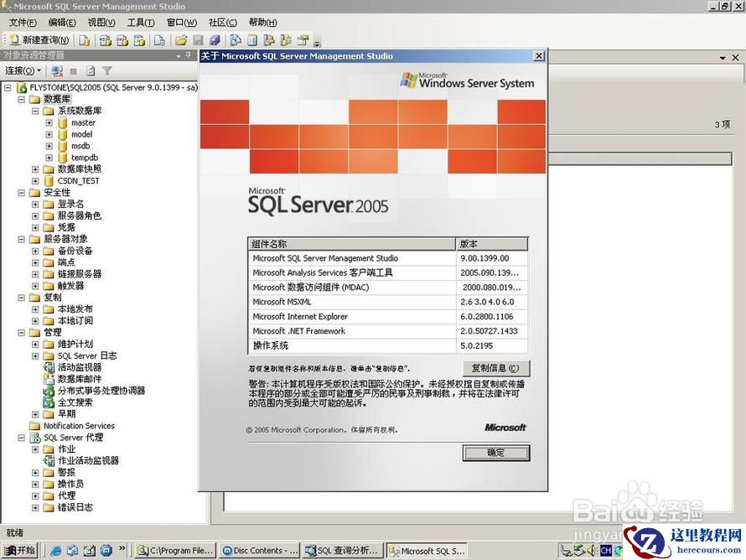This screenshot has width=746, height=560.
Task: Open the 帮助(H) menu
Action: tap(262, 23)
